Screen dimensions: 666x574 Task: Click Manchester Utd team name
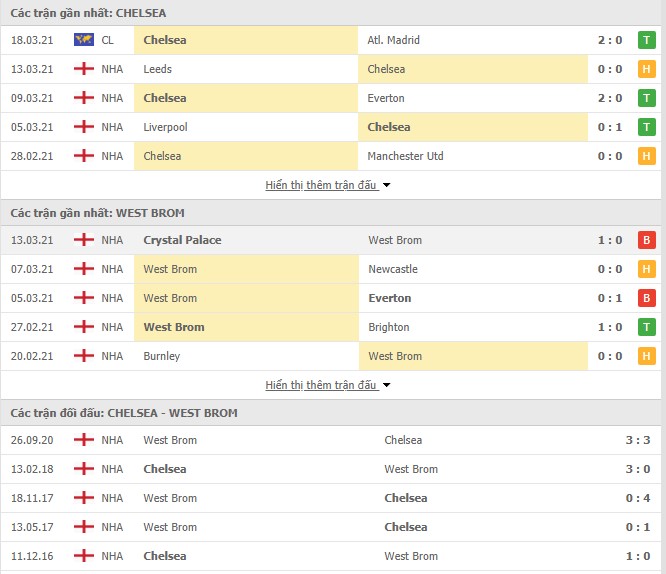(x=405, y=156)
